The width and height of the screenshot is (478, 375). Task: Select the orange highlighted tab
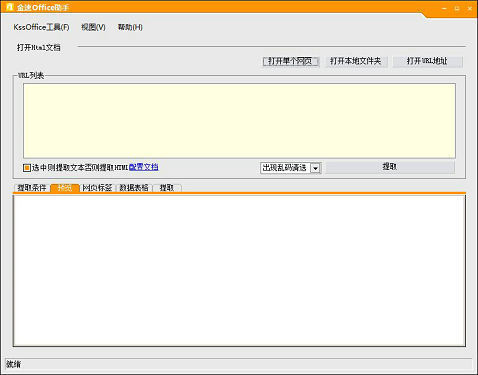tap(65, 188)
